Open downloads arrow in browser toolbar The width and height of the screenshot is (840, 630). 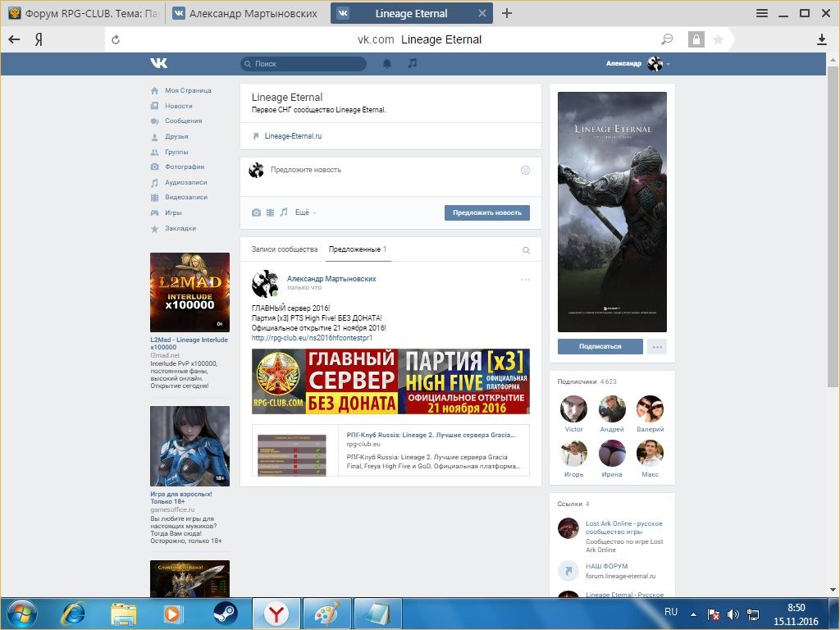(822, 39)
